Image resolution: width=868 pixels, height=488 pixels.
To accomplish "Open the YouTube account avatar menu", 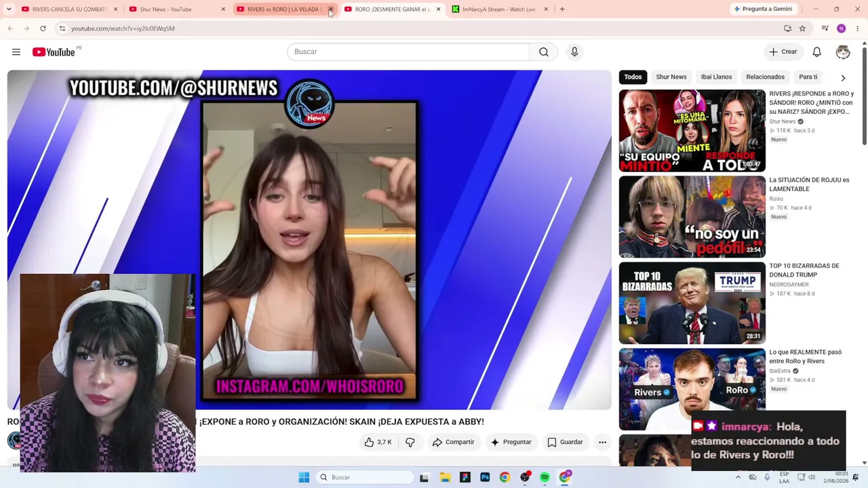I will pos(843,52).
